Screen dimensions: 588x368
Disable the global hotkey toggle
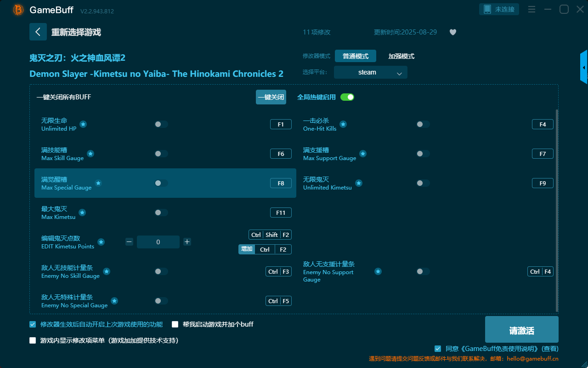[x=347, y=97]
